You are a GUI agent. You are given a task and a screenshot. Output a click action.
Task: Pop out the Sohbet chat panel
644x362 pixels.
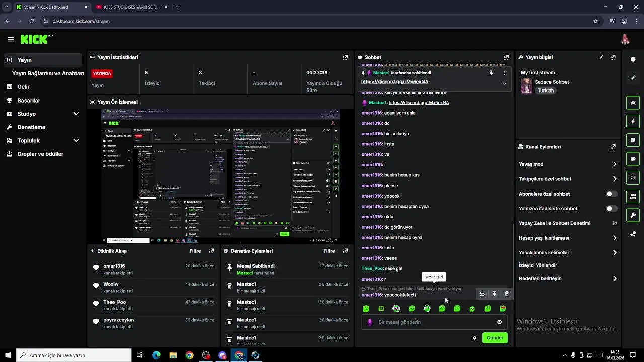click(506, 57)
